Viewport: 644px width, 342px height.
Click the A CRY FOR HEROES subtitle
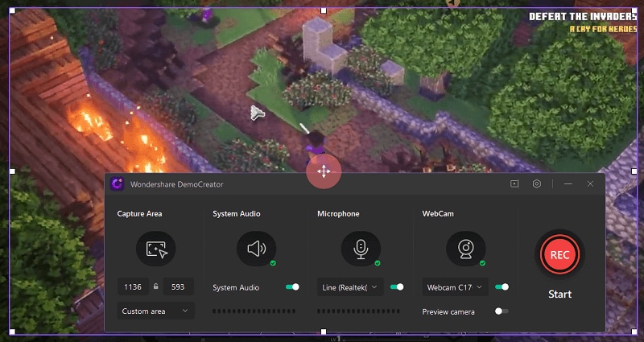[603, 30]
